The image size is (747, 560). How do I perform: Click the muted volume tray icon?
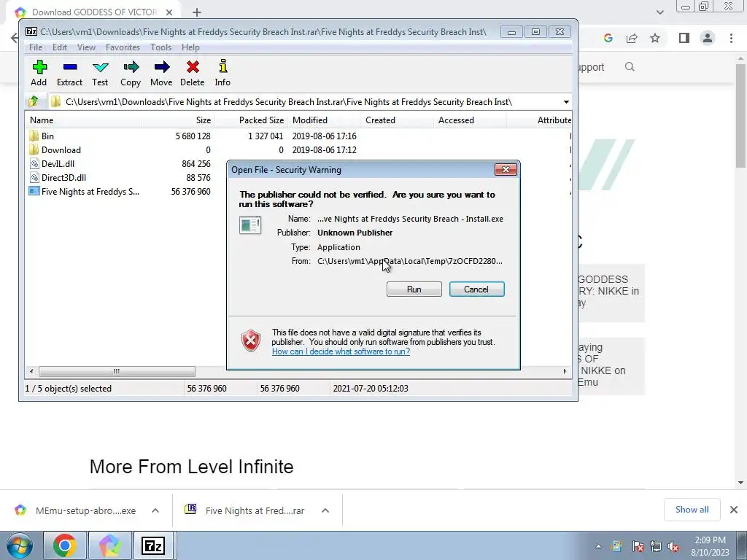point(673,547)
